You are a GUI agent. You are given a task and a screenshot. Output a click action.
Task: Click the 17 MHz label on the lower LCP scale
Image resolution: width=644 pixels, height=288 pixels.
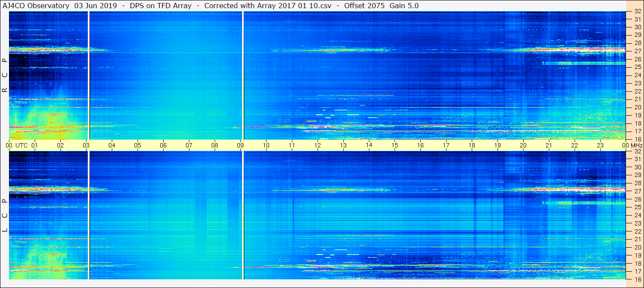(638, 271)
